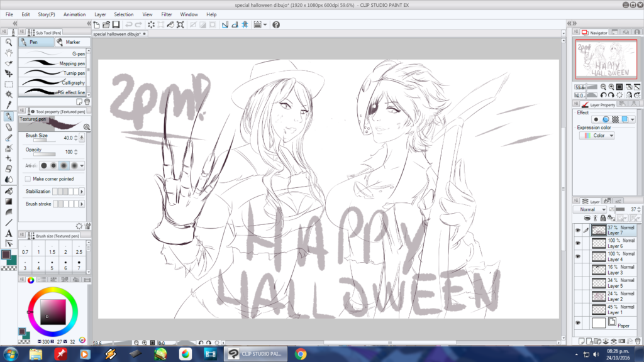644x362 pixels.
Task: Open the Filter menu
Action: click(x=167, y=14)
